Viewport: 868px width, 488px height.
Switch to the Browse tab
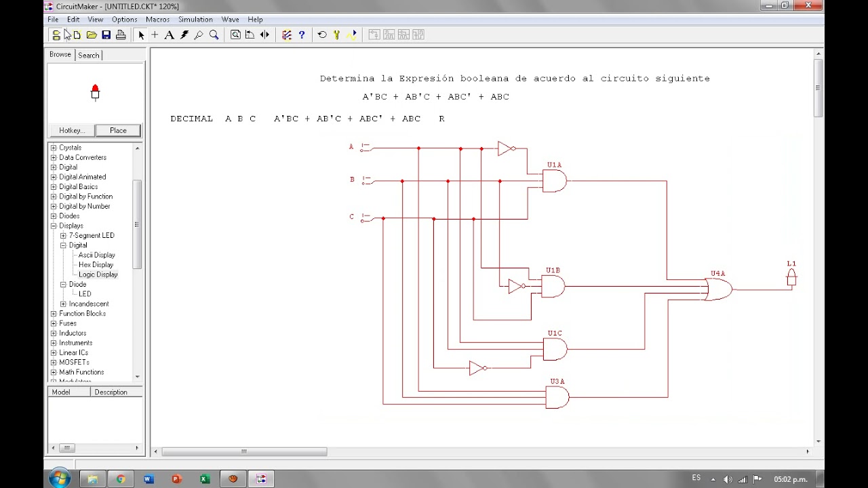pos(60,54)
